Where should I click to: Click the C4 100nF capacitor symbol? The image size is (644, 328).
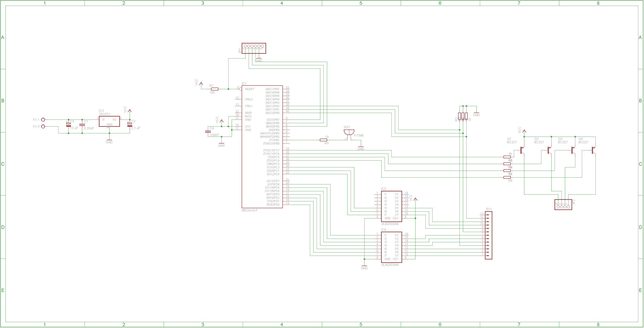pyautogui.click(x=208, y=132)
